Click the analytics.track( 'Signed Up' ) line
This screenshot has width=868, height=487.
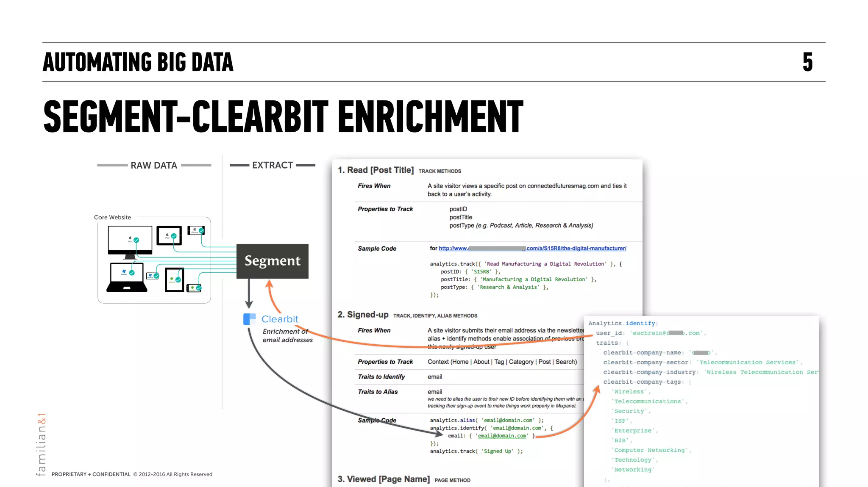(476, 451)
